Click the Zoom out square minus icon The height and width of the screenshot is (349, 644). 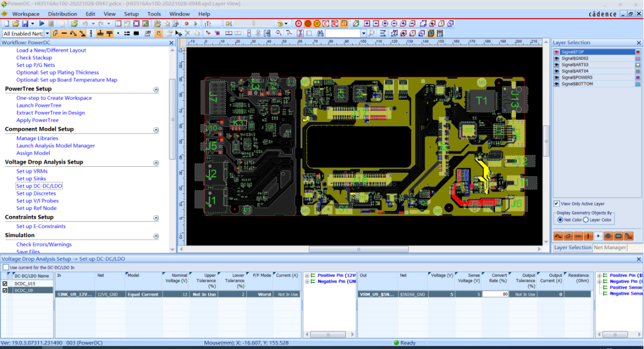(x=376, y=23)
